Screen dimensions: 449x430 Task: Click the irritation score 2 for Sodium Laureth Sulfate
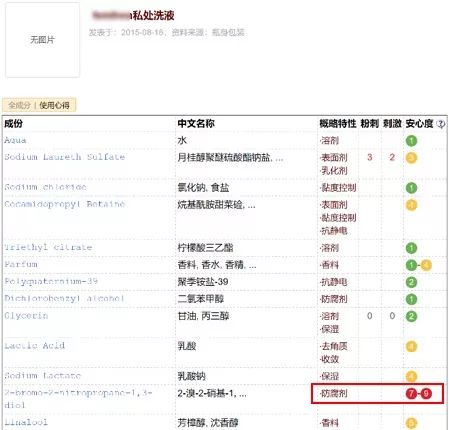[x=392, y=157]
